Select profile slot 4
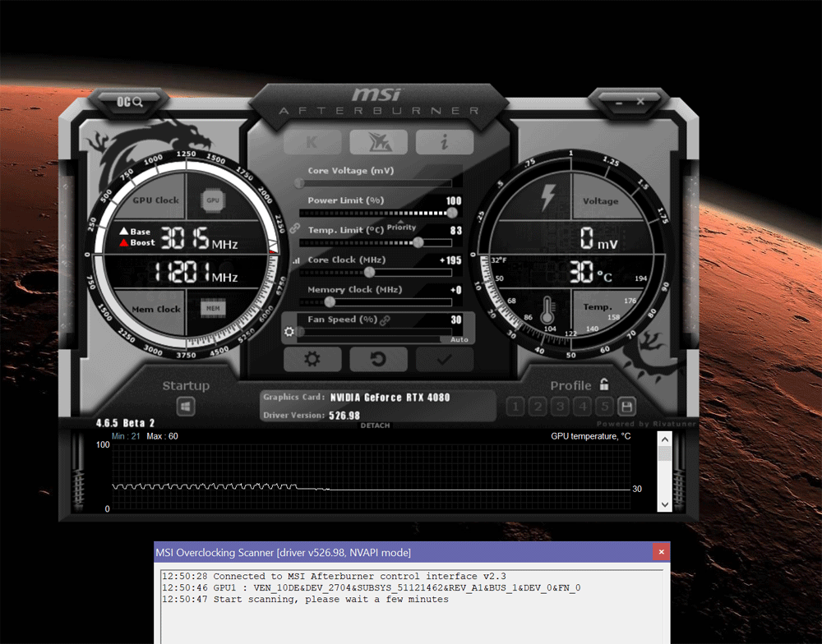Viewport: 822px width, 644px height. click(x=583, y=406)
